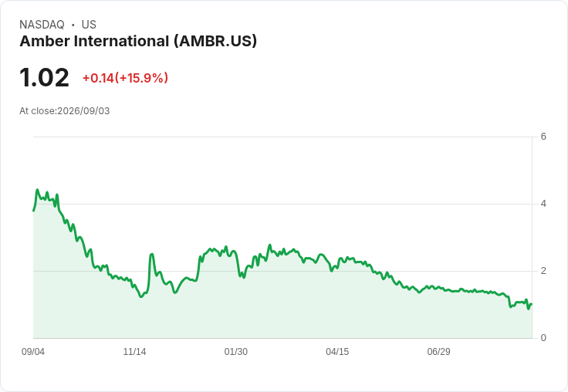The height and width of the screenshot is (392, 568).
Task: Click the 1.02 current price
Action: [44, 77]
